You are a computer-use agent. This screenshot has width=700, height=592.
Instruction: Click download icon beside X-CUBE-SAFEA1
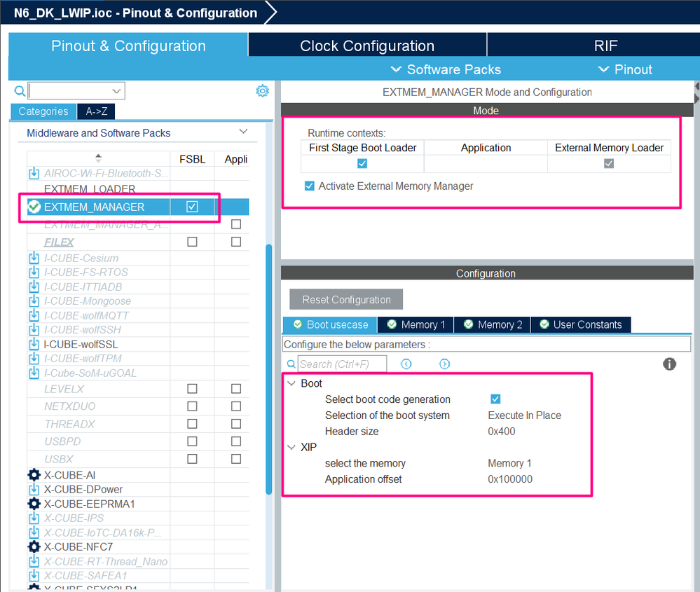[34, 575]
